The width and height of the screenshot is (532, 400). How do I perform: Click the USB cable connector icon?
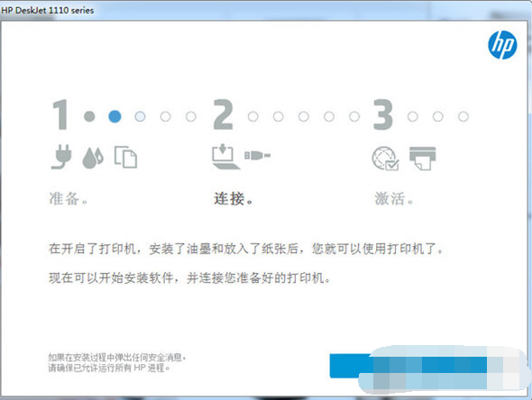(x=258, y=156)
